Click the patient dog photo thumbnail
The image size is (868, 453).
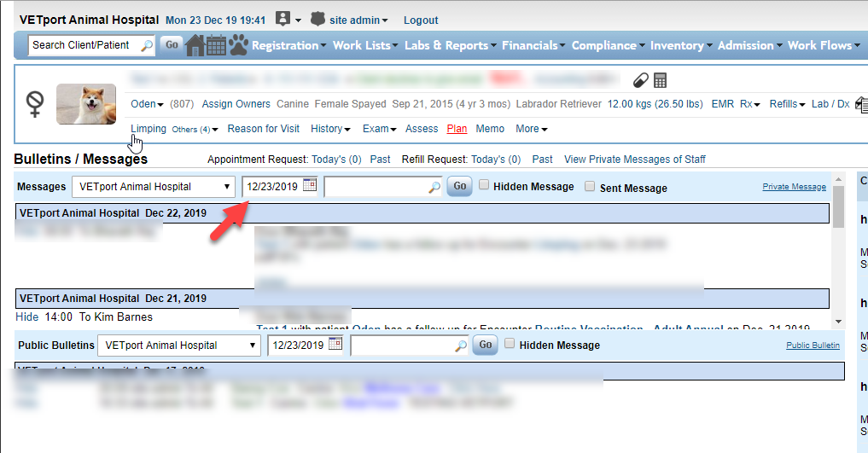click(x=86, y=104)
